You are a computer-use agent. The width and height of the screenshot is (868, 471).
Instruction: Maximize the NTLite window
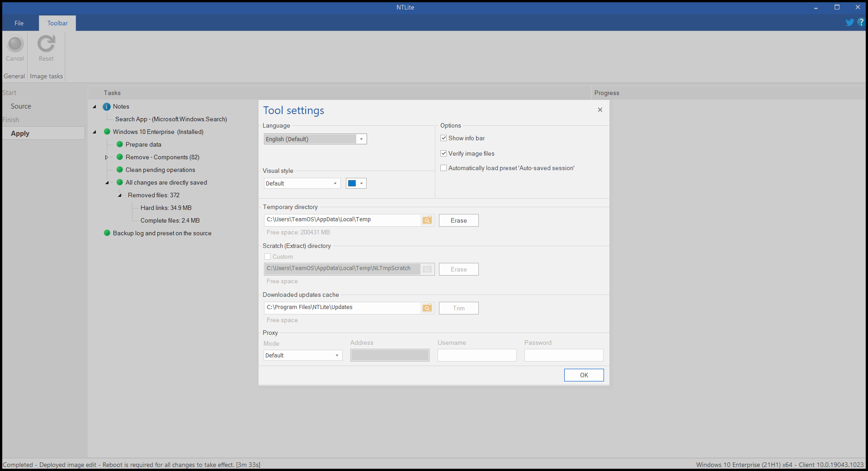click(837, 7)
